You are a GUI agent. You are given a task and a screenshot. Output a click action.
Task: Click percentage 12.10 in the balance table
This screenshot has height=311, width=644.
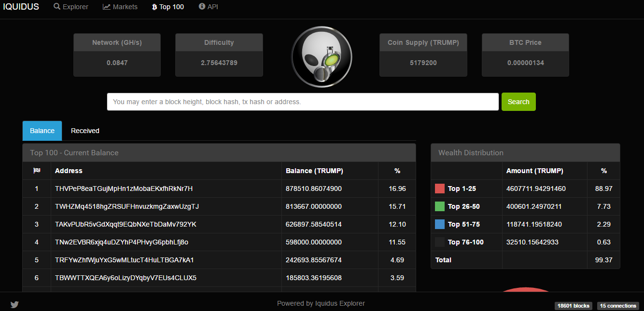[397, 224]
